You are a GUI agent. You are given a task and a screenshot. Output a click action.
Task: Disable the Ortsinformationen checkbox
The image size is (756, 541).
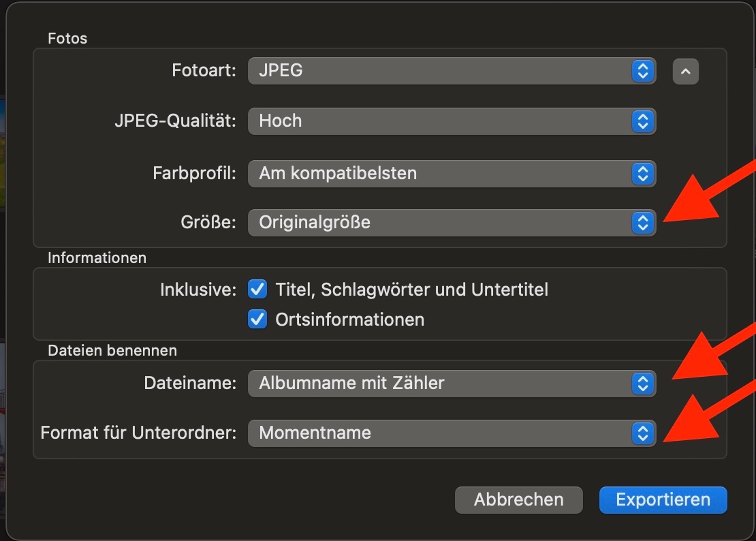coord(257,320)
